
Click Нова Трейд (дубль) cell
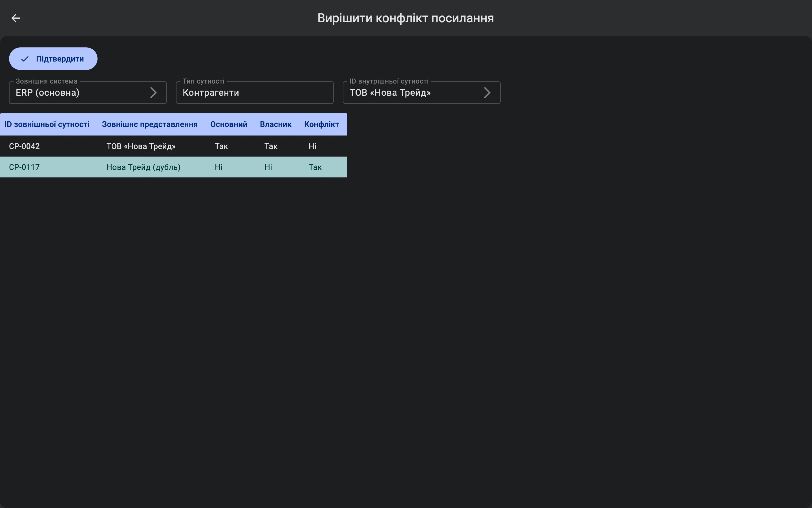pyautogui.click(x=143, y=167)
